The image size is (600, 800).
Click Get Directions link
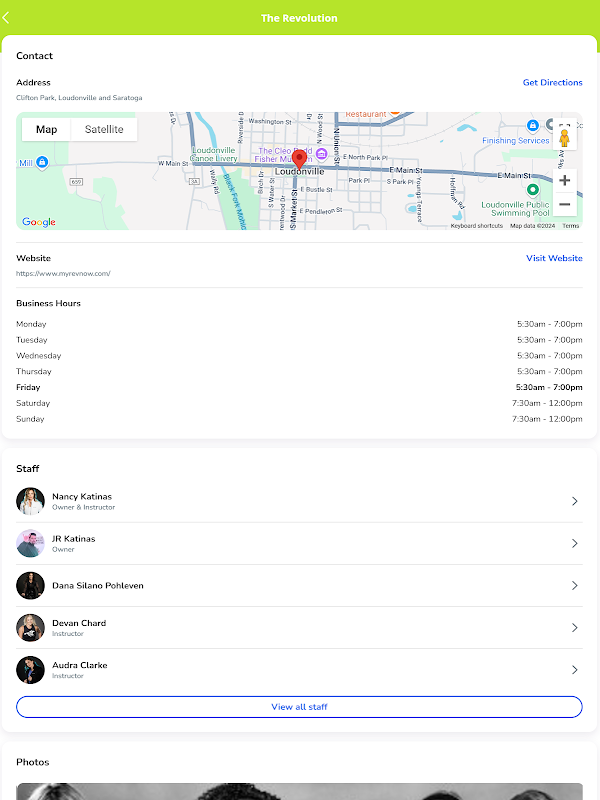tap(553, 82)
